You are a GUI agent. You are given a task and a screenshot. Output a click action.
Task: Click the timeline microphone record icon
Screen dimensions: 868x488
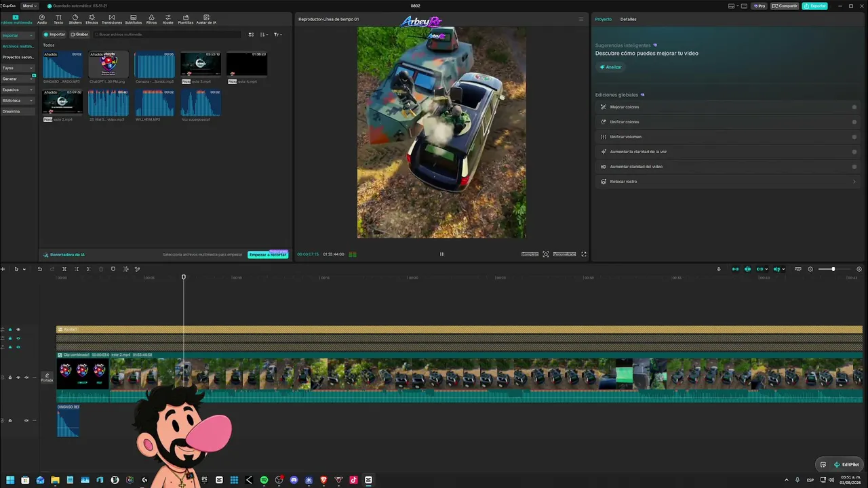click(719, 269)
